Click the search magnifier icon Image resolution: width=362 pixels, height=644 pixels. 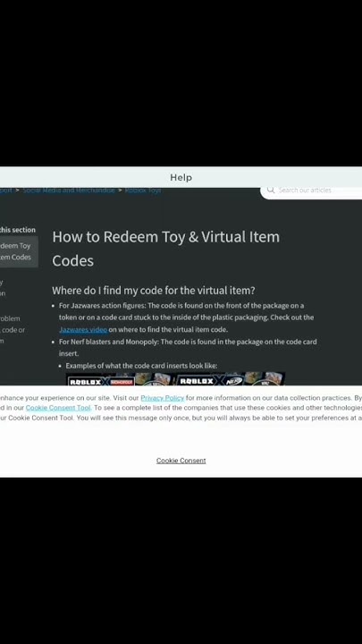click(x=271, y=190)
